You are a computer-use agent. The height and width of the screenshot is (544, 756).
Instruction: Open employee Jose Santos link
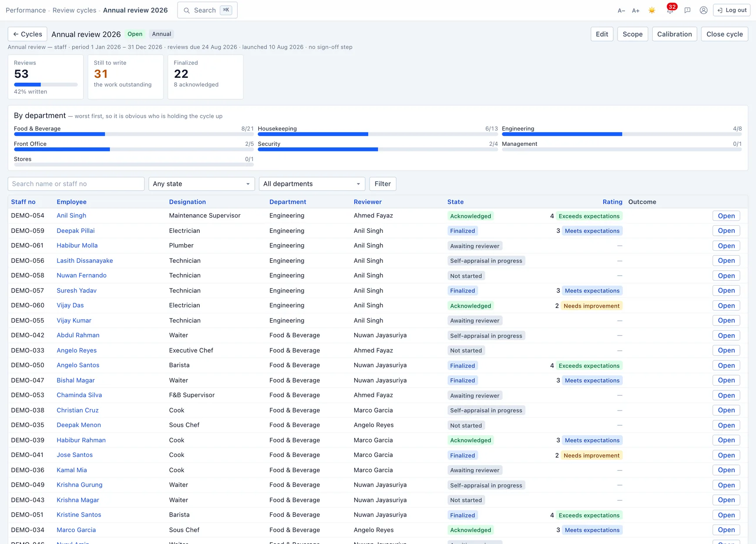pyautogui.click(x=74, y=455)
